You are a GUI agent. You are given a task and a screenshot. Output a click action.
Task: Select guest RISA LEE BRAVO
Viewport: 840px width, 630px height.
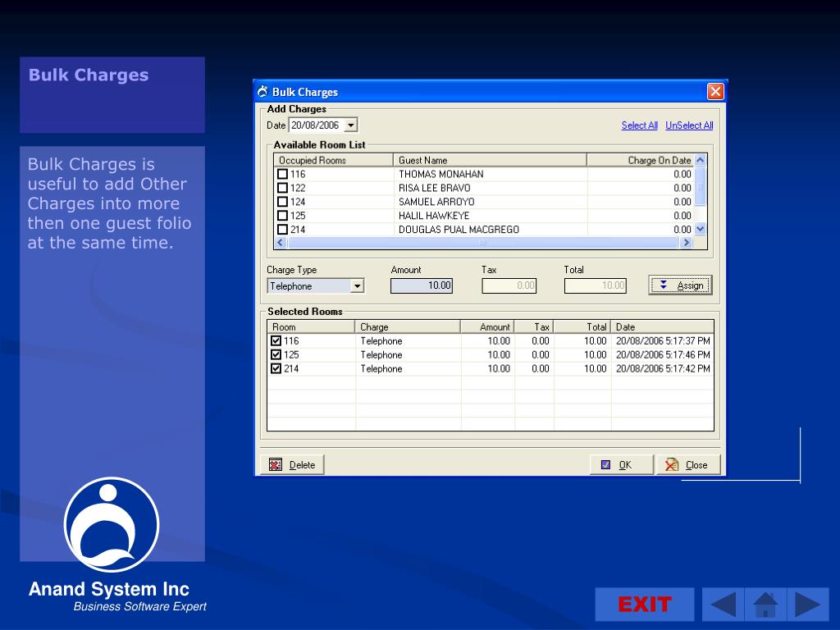(x=435, y=188)
